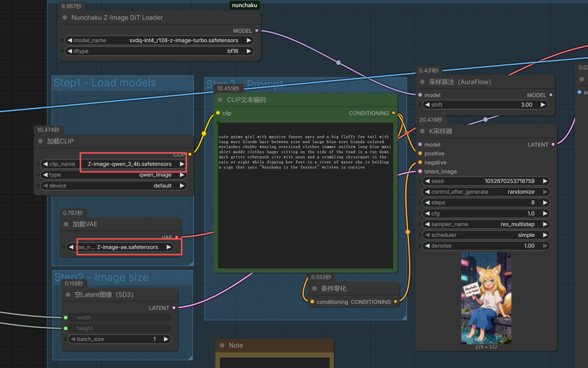Screen dimensions: 588x368
Task: Open clip_name Z-image-qwen_3_4b dropdown
Action: 114,164
